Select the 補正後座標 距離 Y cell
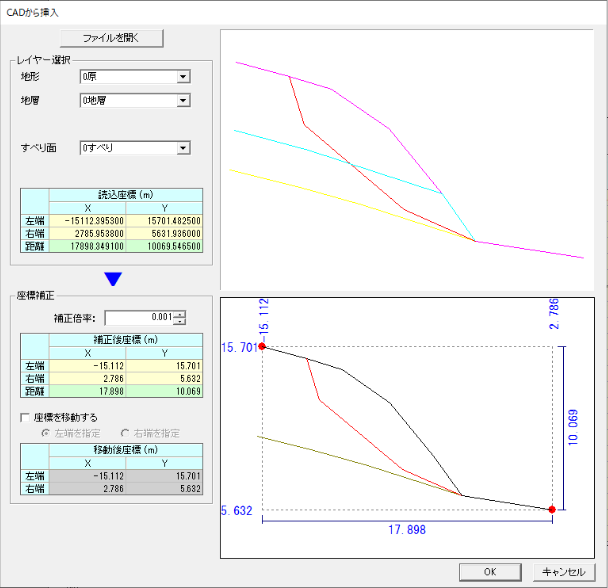This screenshot has height=588, width=608. [x=164, y=391]
